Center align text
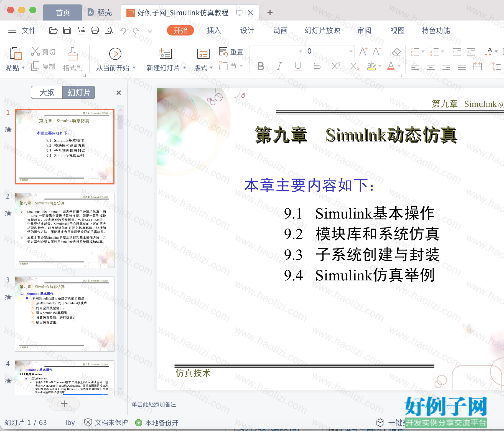 (431, 66)
